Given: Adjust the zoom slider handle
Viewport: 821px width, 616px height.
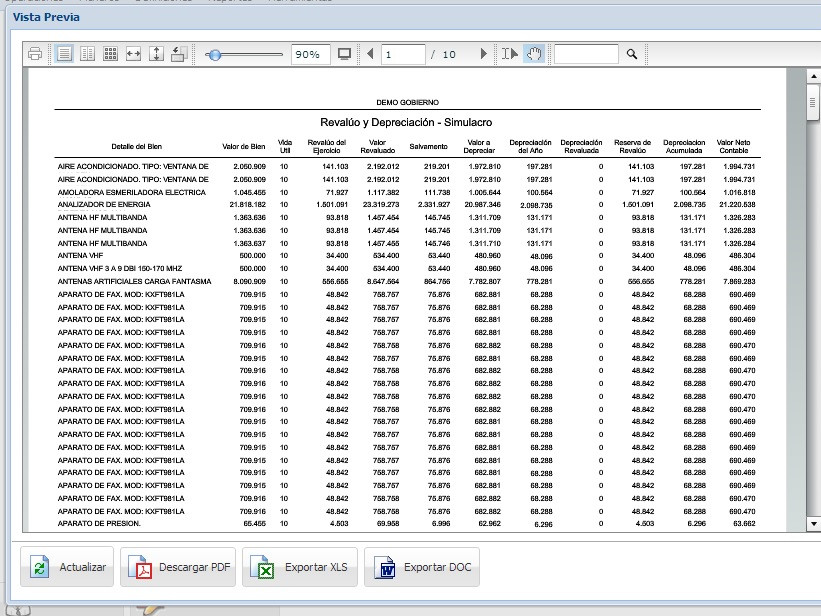Looking at the screenshot, I should (x=214, y=54).
